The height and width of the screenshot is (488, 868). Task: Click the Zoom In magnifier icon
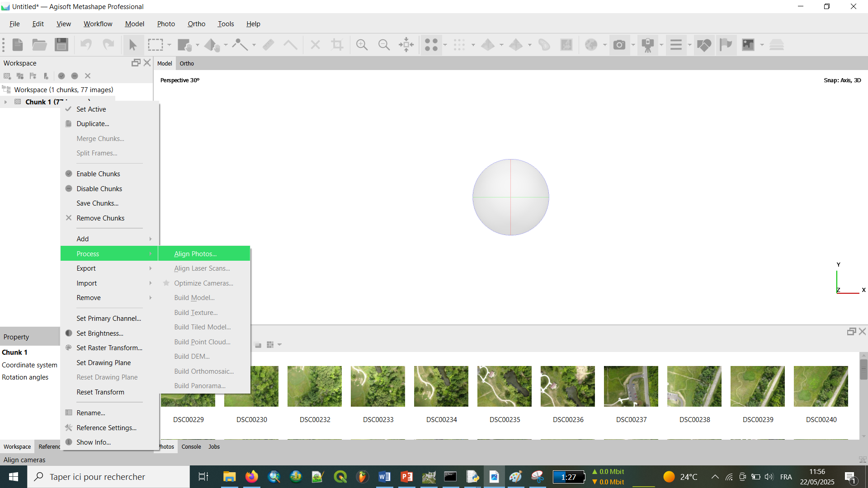(362, 45)
